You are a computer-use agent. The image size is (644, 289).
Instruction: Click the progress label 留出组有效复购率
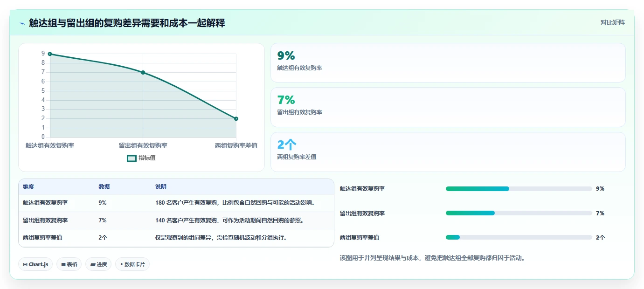pos(362,213)
